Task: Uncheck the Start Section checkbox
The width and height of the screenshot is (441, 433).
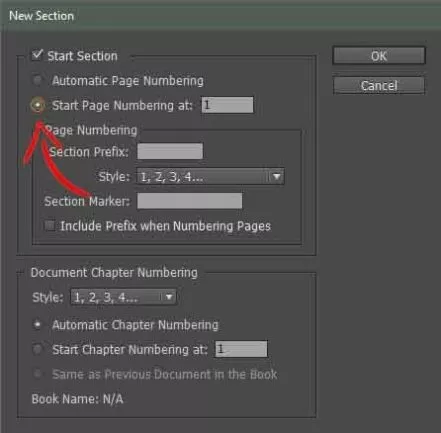Action: 37,55
